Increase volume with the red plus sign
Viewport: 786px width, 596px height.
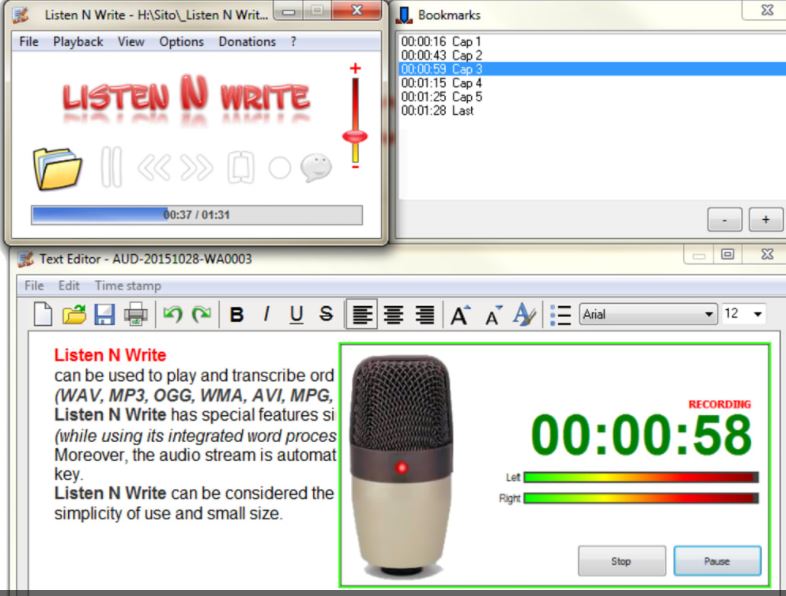[355, 68]
